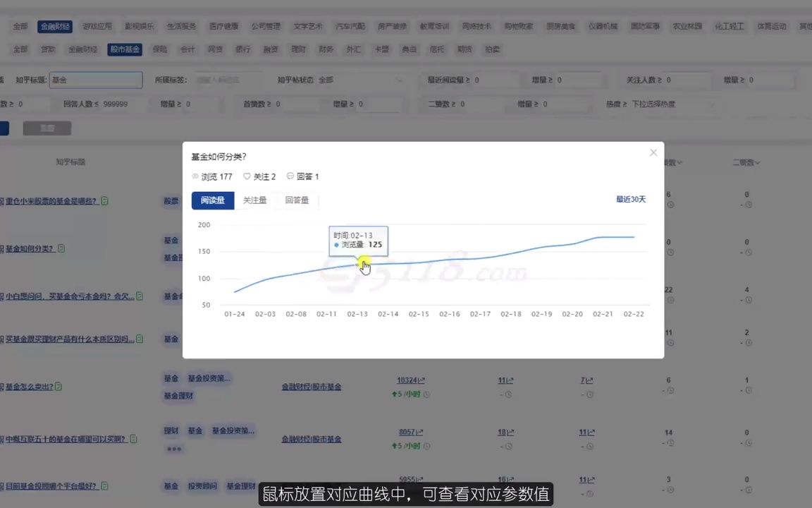The height and width of the screenshot is (508, 812).
Task: Open question link 基金怎么卖出?
Action: pos(29,387)
